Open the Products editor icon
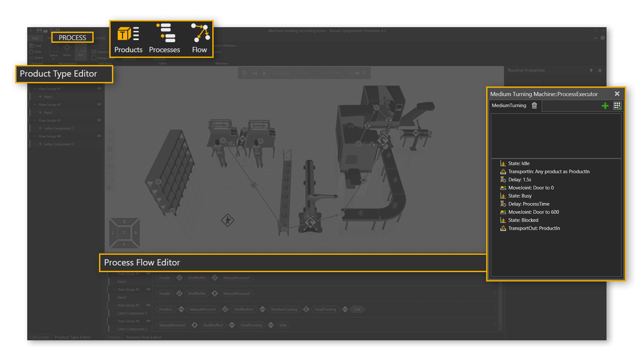This screenshot has height=363, width=644. coord(128,38)
